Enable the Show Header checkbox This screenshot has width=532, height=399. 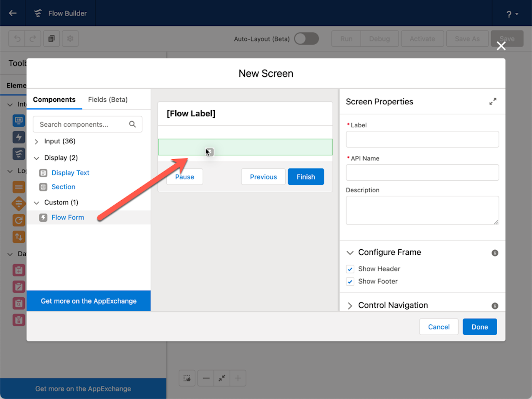point(350,269)
